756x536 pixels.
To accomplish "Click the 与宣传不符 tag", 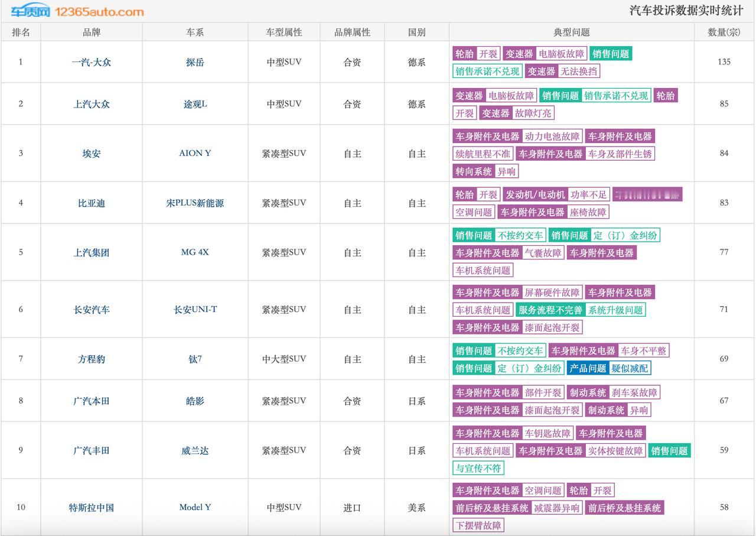I will coord(478,468).
